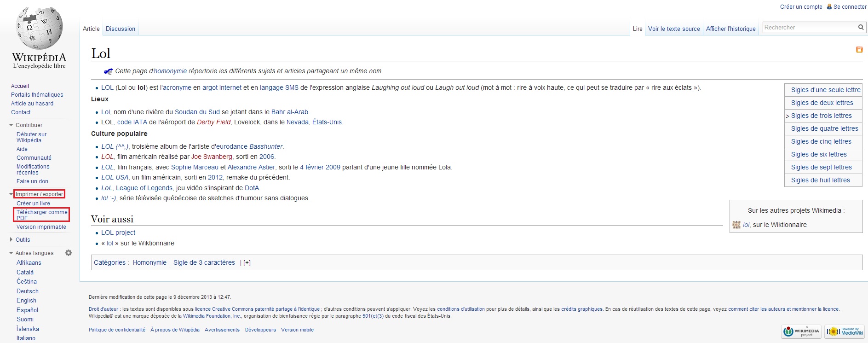Screen dimensions: 868x343
Task: Select Deutsch language link
Action: (28, 291)
